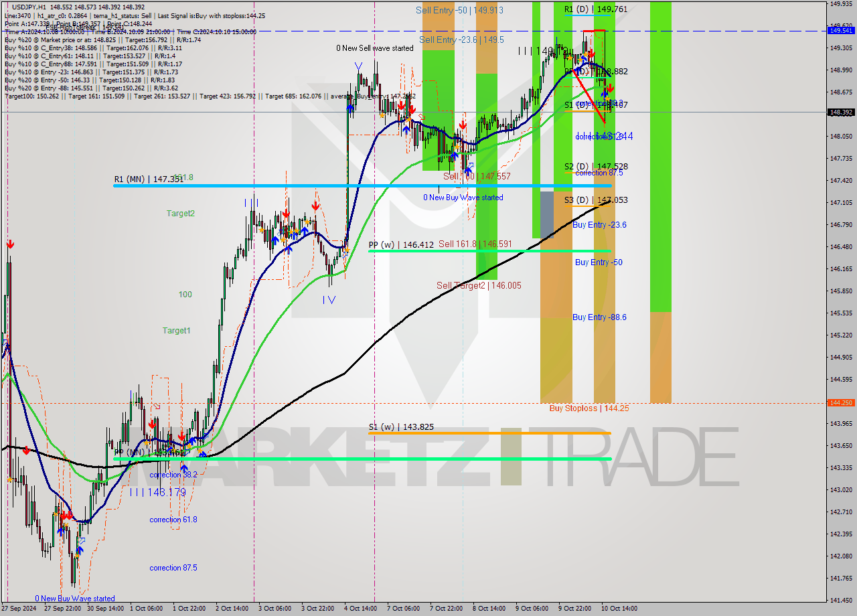
Task: Select the green '100' level label
Action: (185, 295)
